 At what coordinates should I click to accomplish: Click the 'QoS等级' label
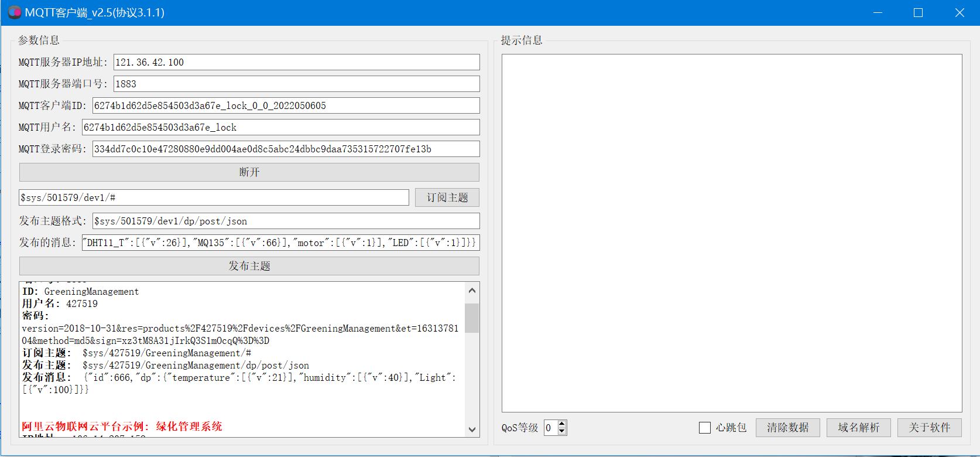pyautogui.click(x=520, y=428)
